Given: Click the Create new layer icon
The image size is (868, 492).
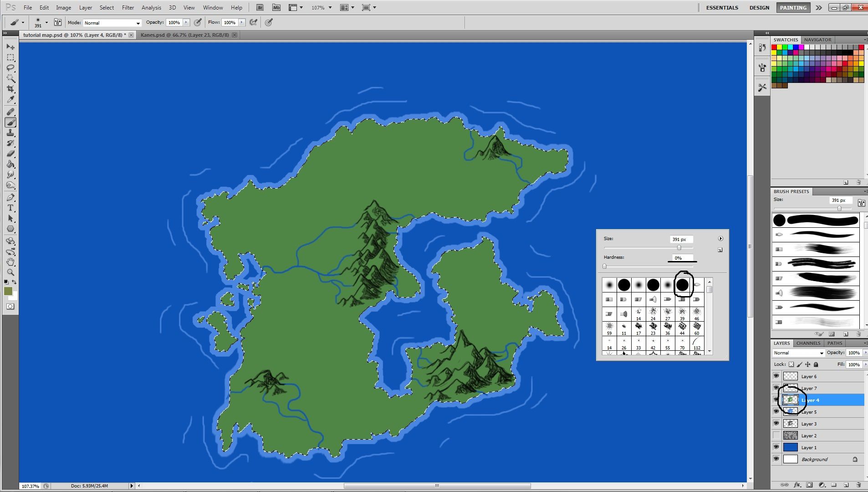Looking at the screenshot, I should click(x=846, y=485).
